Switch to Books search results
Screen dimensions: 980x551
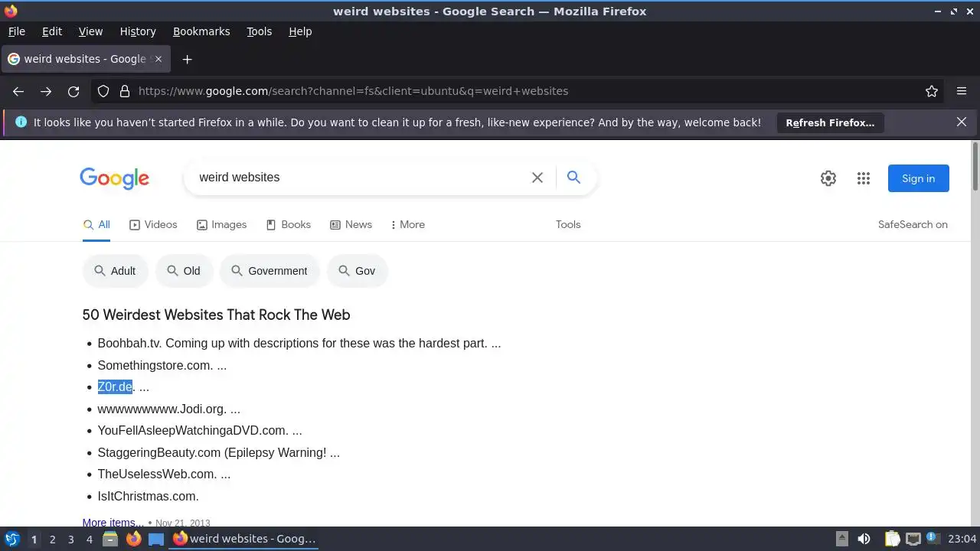pos(288,224)
